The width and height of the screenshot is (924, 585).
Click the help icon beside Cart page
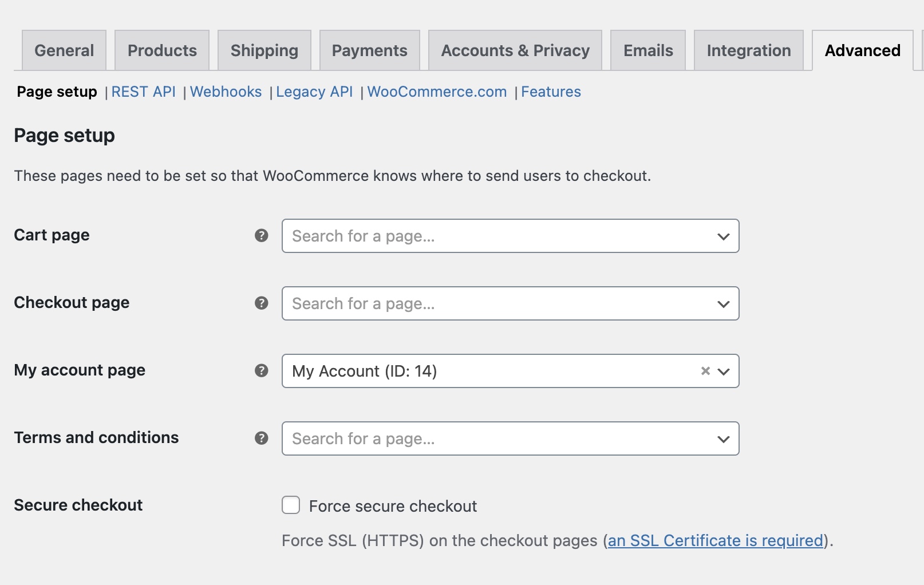pyautogui.click(x=261, y=235)
